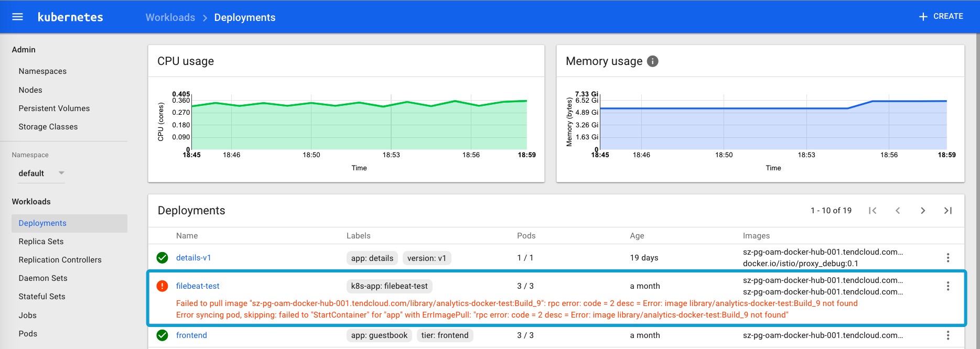Open the hamburger navigation menu
This screenshot has height=349, width=980.
(17, 17)
